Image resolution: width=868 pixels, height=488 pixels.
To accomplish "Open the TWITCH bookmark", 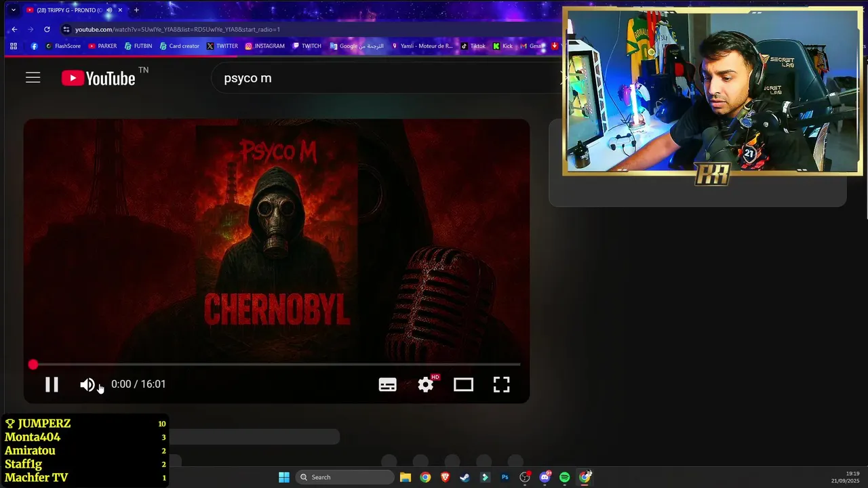I will click(x=307, y=46).
